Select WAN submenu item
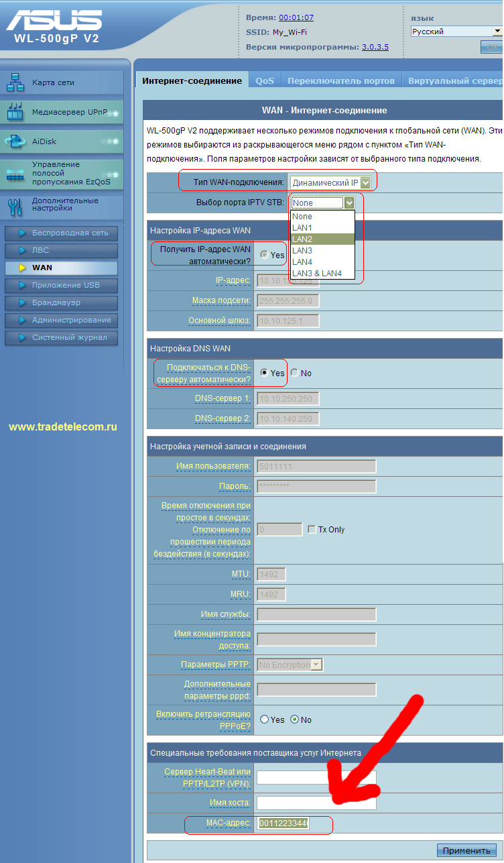 (61, 268)
